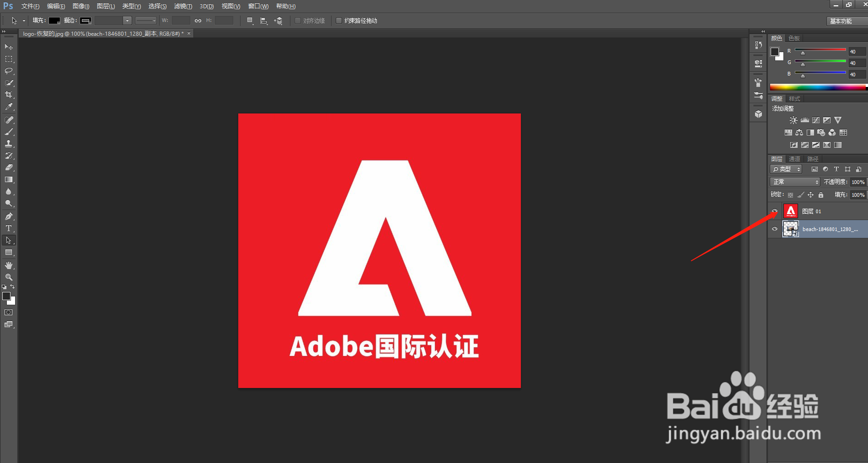Select the Quick Selection tool
The image size is (868, 463).
pos(9,83)
